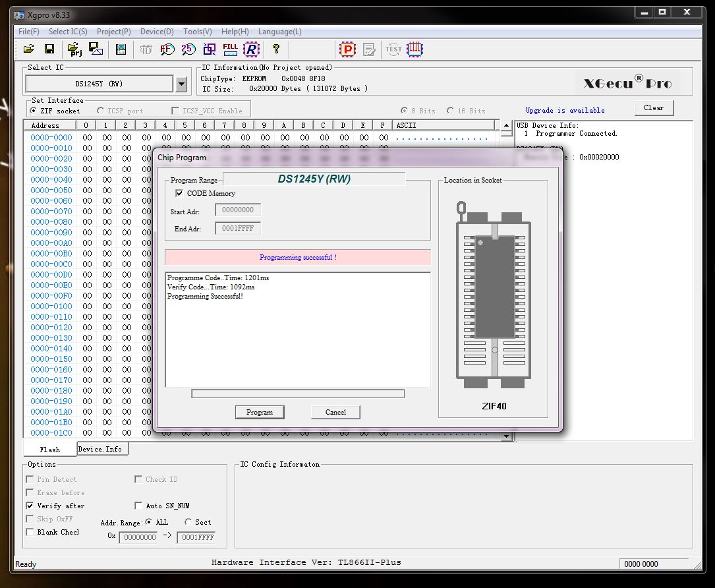Screen dimensions: 715x588
Task: Open the Select IC(S) menu
Action: [x=68, y=32]
